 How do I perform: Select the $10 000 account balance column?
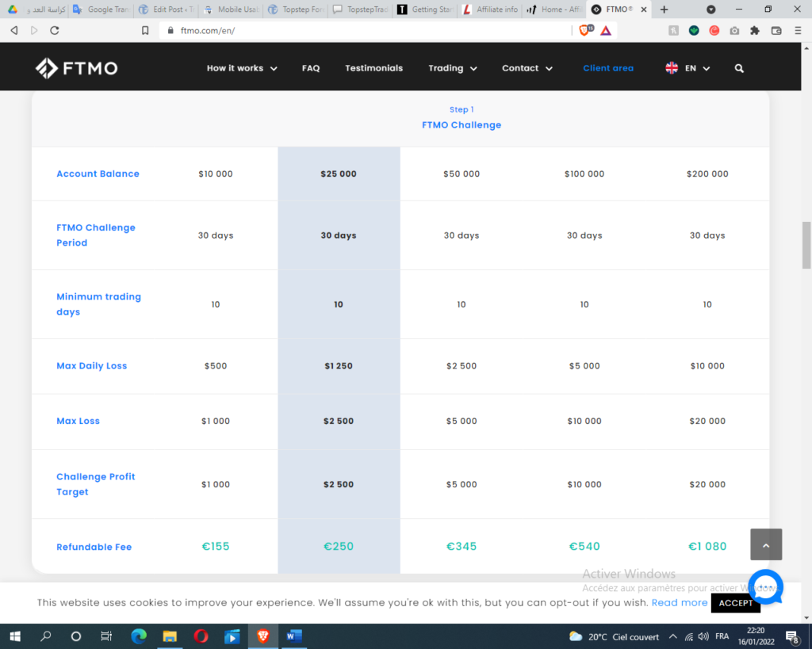click(216, 174)
